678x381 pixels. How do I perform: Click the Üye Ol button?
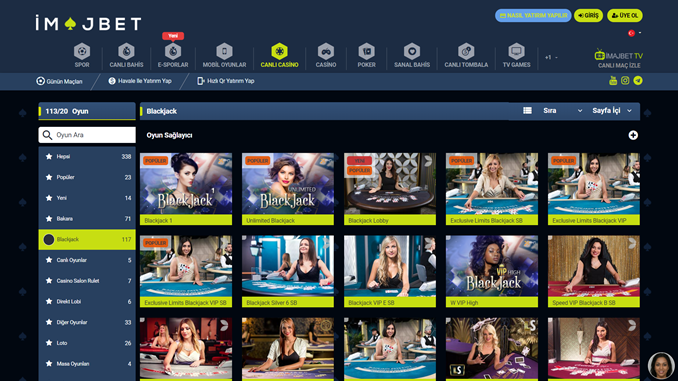click(625, 16)
